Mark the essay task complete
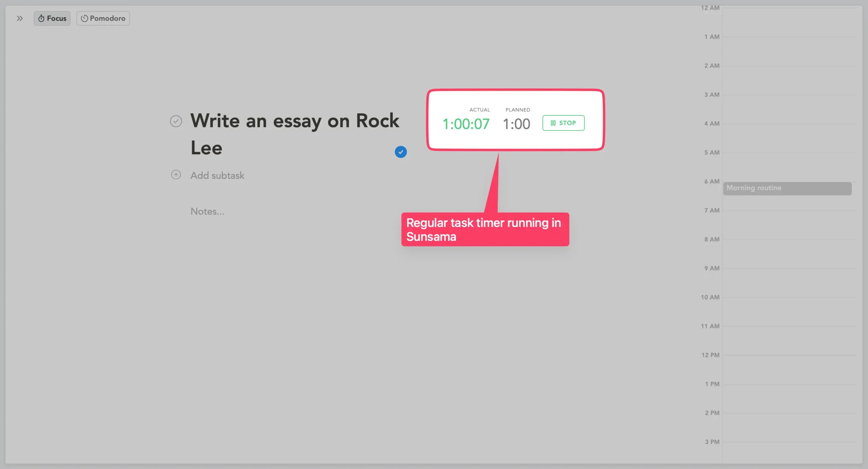Image resolution: width=868 pixels, height=469 pixels. (x=176, y=121)
